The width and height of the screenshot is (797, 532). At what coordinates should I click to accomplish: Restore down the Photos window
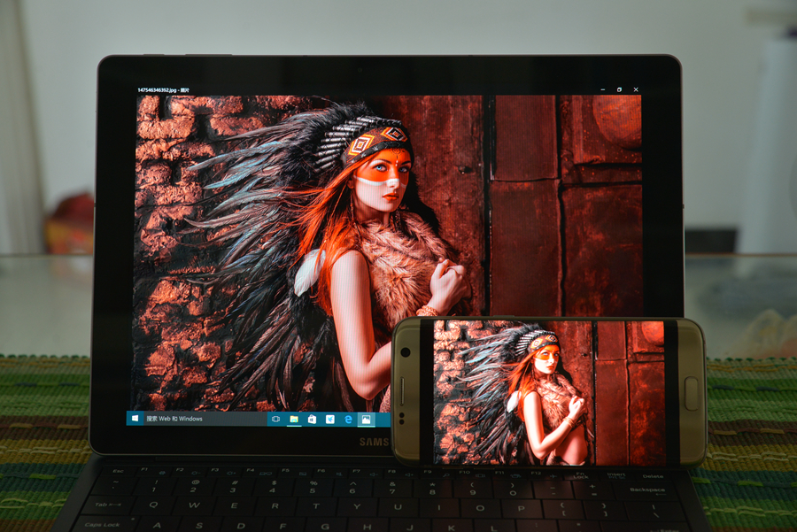click(619, 89)
